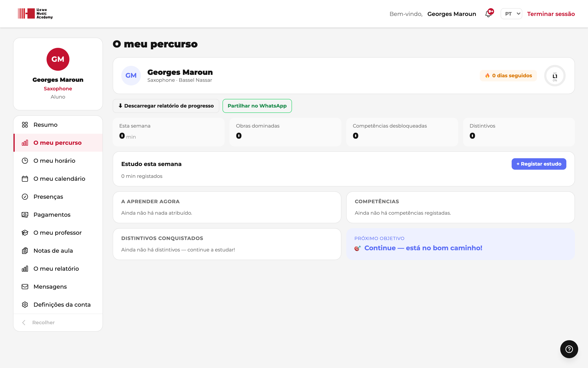The height and width of the screenshot is (368, 588).
Task: Click the chart icon for O meu relatório
Action: pos(25,269)
